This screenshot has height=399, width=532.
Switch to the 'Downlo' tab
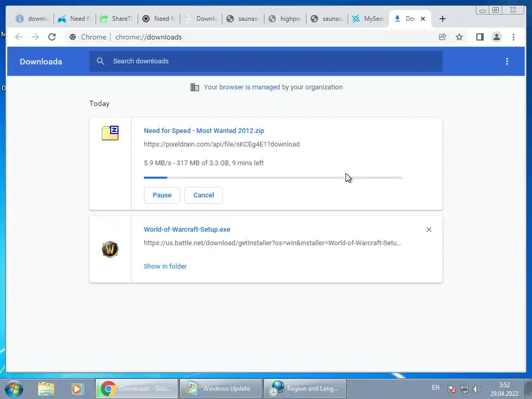[201, 19]
